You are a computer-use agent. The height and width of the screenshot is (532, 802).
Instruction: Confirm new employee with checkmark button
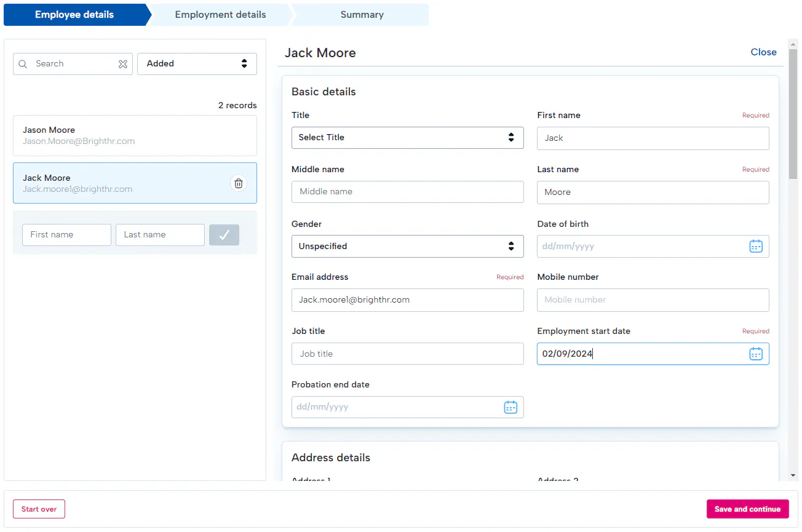pos(224,235)
